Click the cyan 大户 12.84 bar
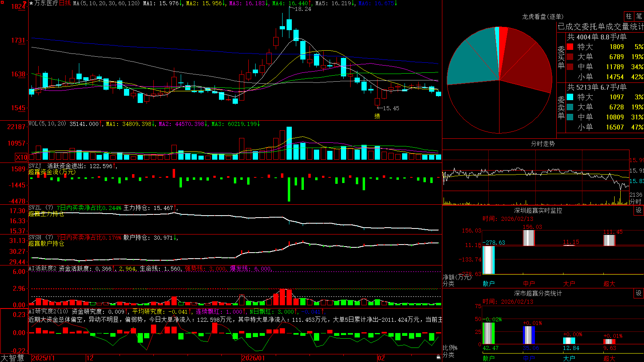 point(569,341)
